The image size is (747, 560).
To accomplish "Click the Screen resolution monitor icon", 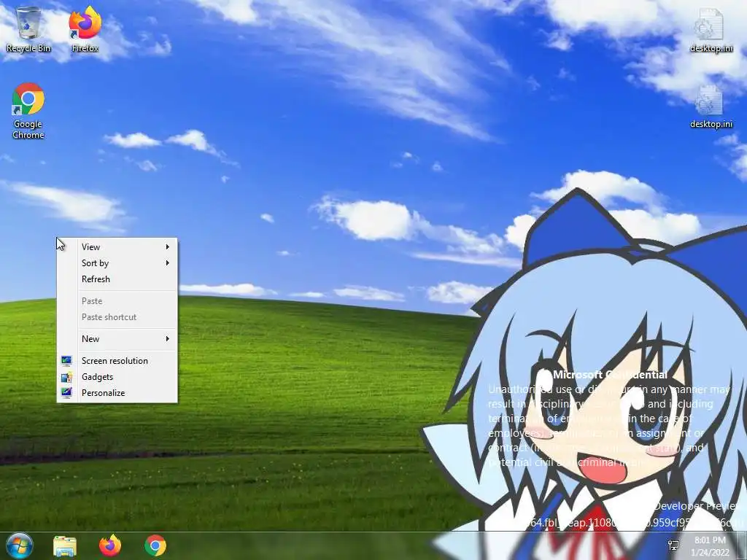I will [66, 360].
